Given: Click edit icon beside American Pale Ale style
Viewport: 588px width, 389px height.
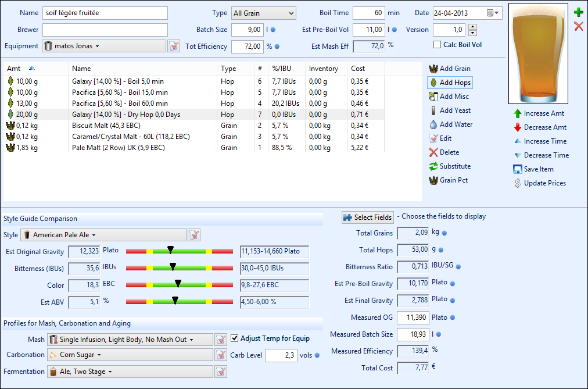Looking at the screenshot, I should (x=194, y=235).
